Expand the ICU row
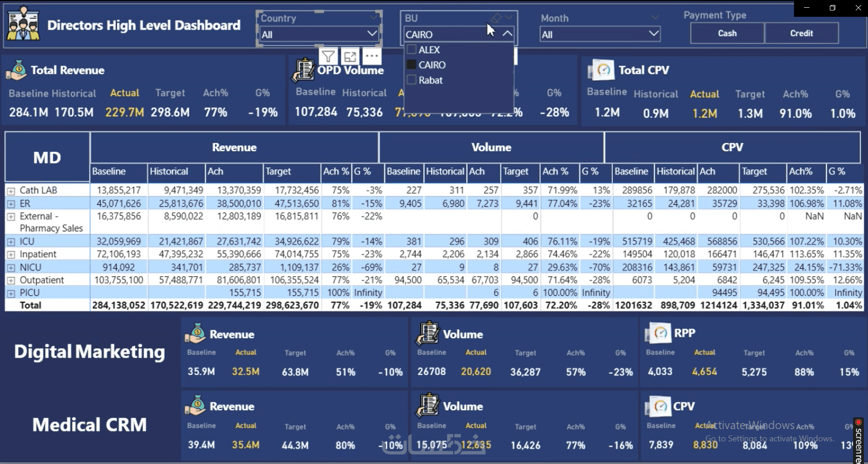This screenshot has width=868, height=464. (11, 242)
